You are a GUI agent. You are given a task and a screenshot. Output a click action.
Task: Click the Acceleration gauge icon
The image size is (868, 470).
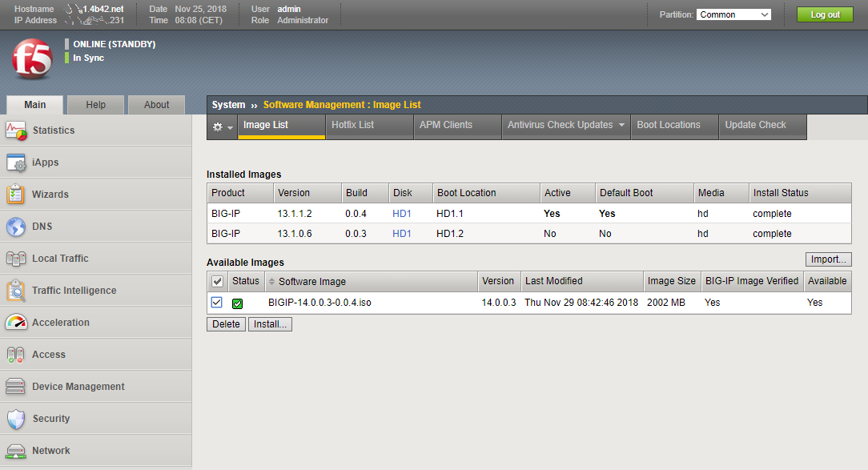pyautogui.click(x=16, y=322)
